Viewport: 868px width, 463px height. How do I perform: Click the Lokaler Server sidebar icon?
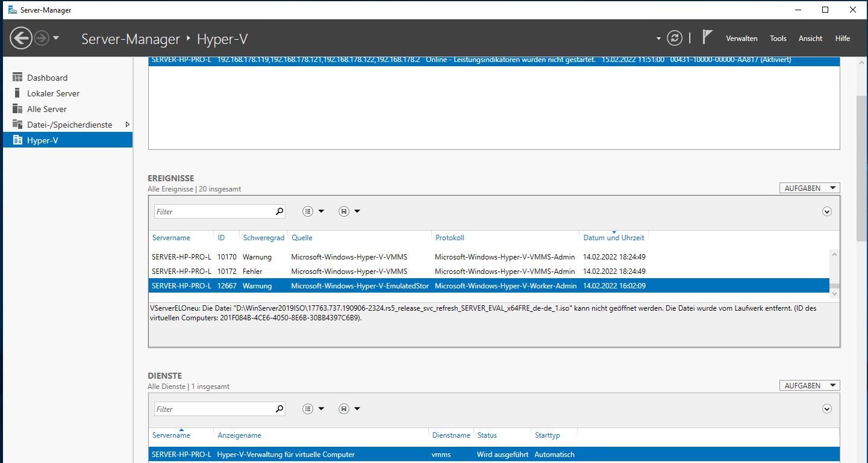(x=17, y=93)
